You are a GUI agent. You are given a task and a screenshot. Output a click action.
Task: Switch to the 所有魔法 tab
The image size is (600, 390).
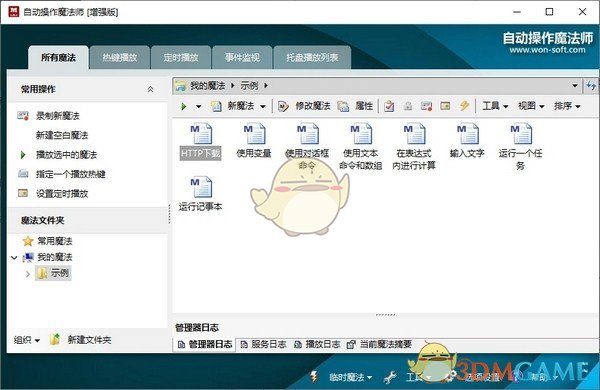pos(59,57)
